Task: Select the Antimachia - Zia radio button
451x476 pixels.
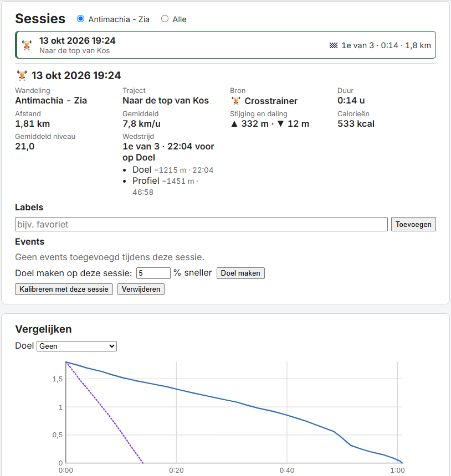Action: pyautogui.click(x=80, y=19)
